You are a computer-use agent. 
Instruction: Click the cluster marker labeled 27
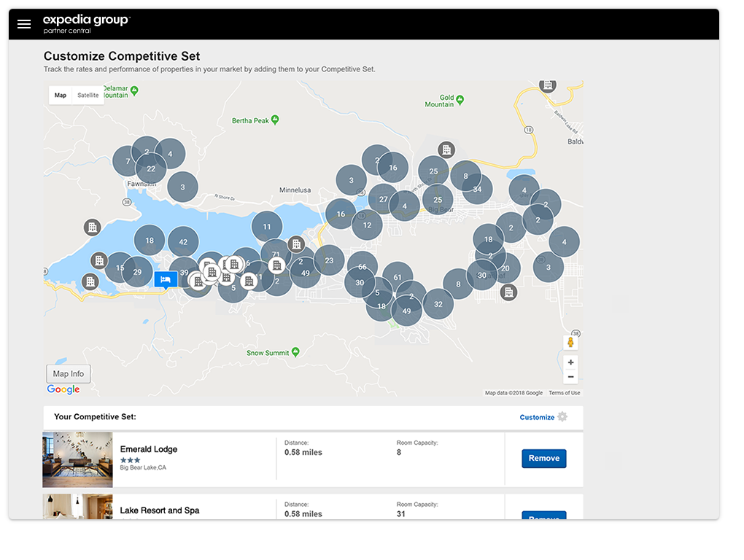[383, 199]
